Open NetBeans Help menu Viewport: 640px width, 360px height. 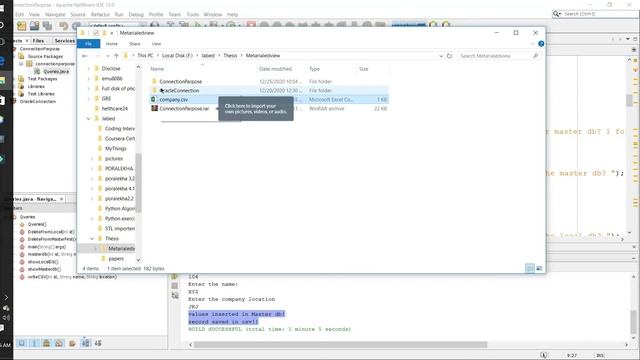(232, 14)
